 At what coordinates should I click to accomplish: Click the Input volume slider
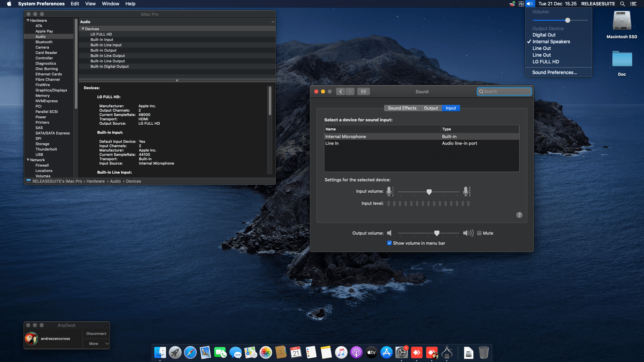click(x=429, y=192)
